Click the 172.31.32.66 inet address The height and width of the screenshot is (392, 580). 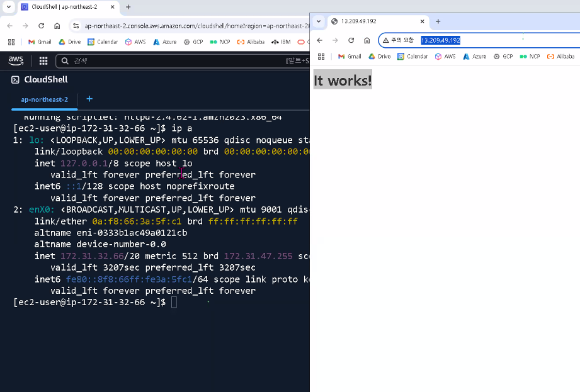(92, 256)
